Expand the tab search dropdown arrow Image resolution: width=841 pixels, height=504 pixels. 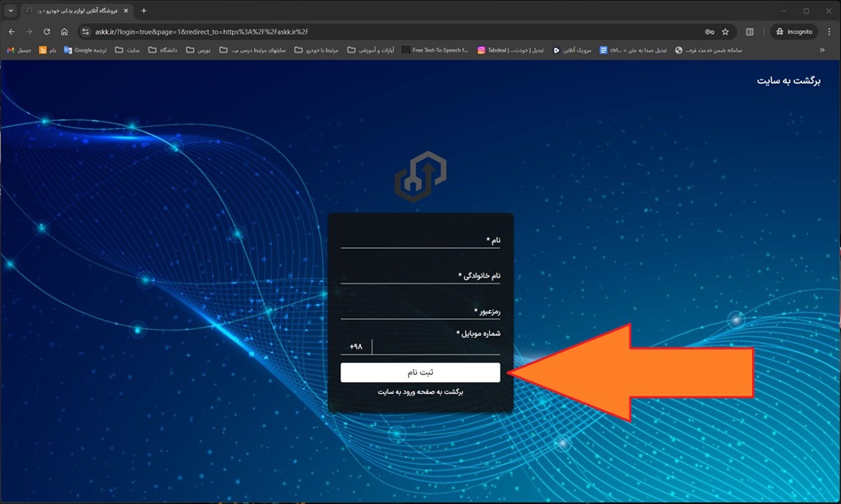(x=11, y=11)
